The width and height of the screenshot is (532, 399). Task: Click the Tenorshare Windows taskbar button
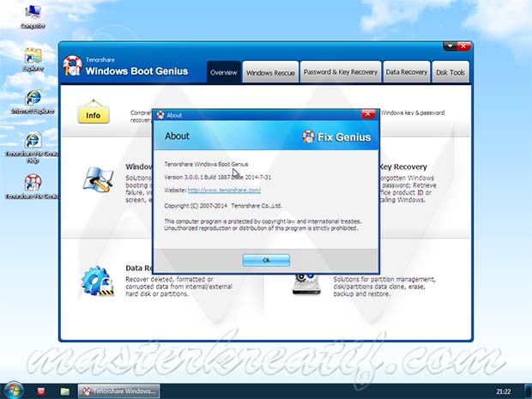[119, 391]
